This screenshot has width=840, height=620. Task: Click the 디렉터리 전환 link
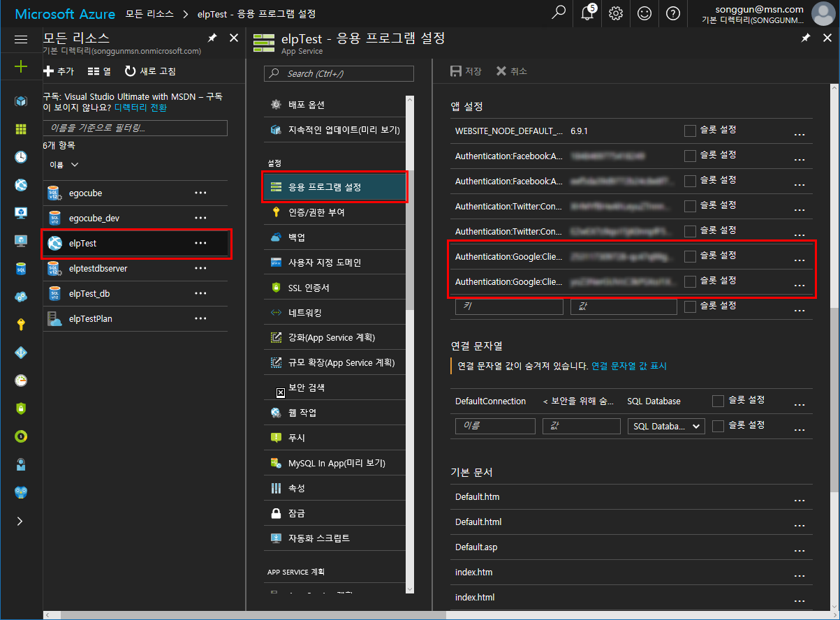click(x=140, y=108)
